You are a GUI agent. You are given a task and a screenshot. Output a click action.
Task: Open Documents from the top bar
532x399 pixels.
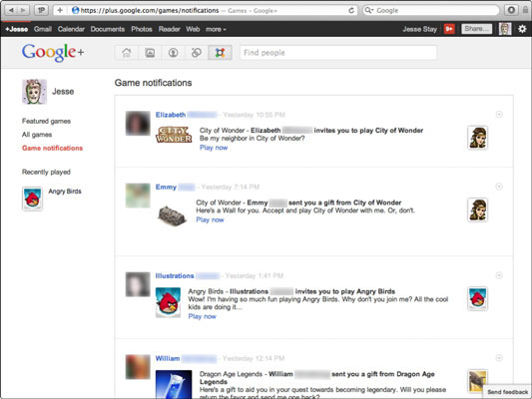pyautogui.click(x=108, y=29)
